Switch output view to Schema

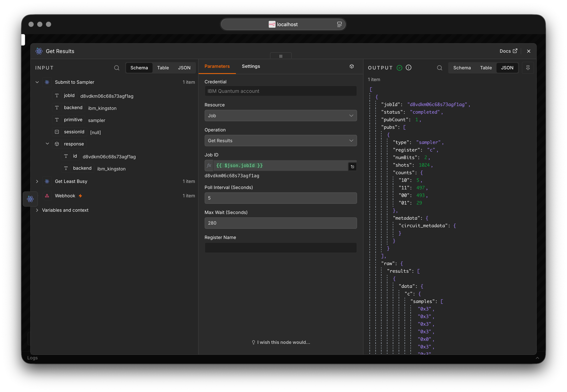(462, 68)
